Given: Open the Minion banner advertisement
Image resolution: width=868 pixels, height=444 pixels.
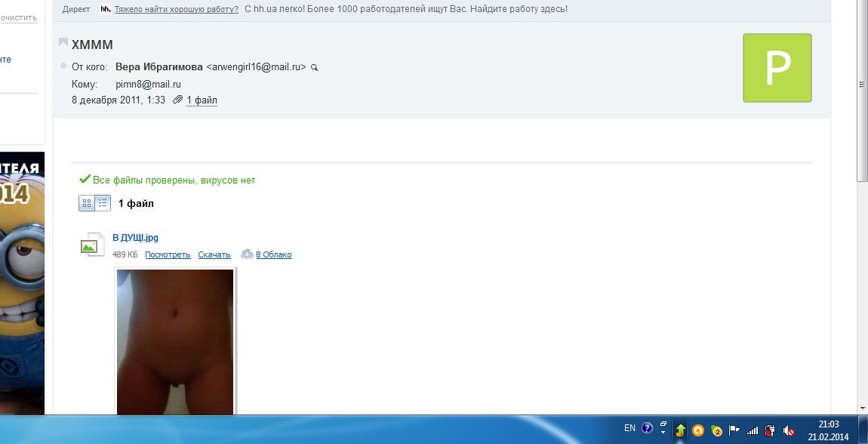Looking at the screenshot, I should 22,283.
